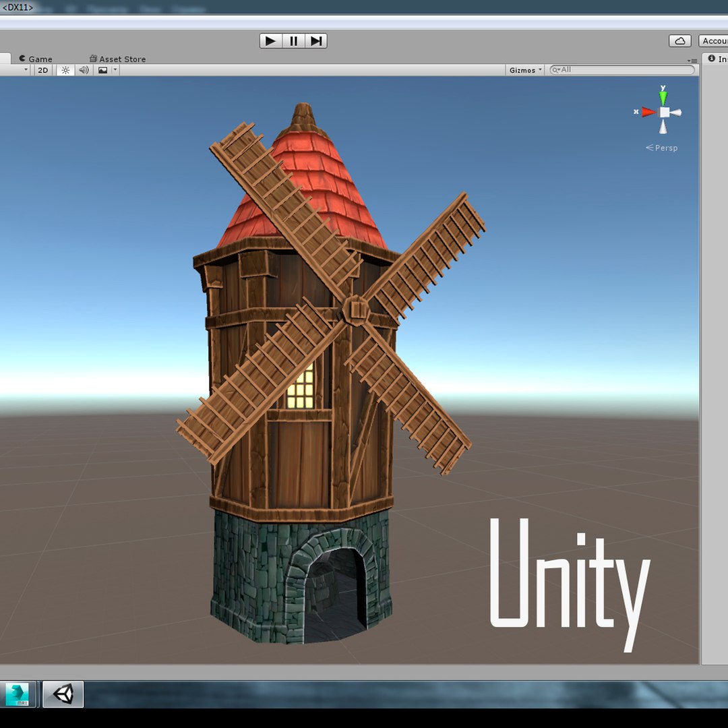The width and height of the screenshot is (728, 728).
Task: Activate Unity taskbar button
Action: (x=63, y=694)
